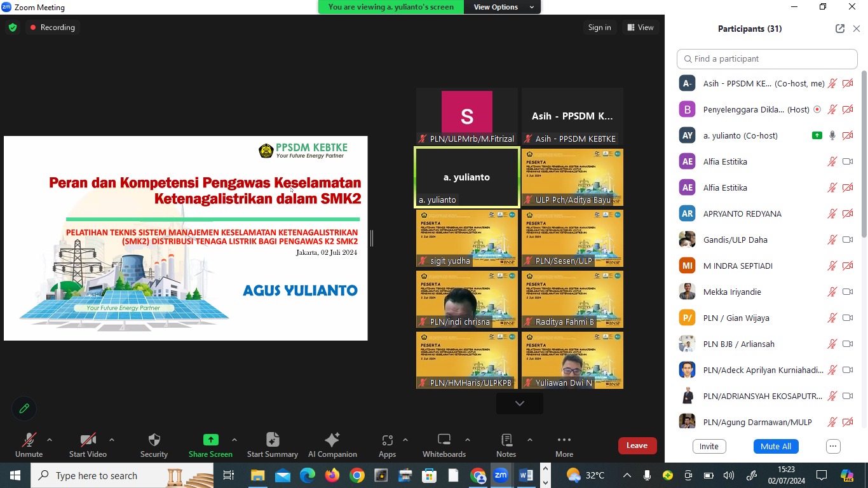Click the participants list scrollbar
Image resolution: width=868 pixels, height=488 pixels.
tap(864, 154)
